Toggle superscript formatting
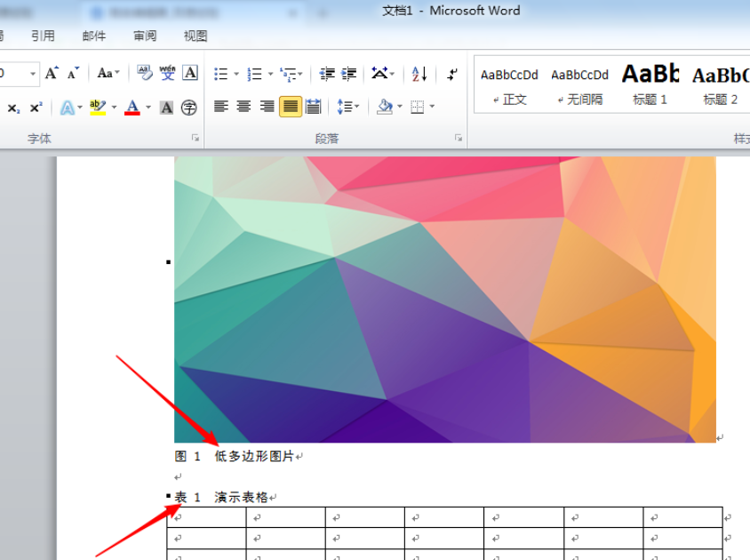750x560 pixels. (x=36, y=108)
